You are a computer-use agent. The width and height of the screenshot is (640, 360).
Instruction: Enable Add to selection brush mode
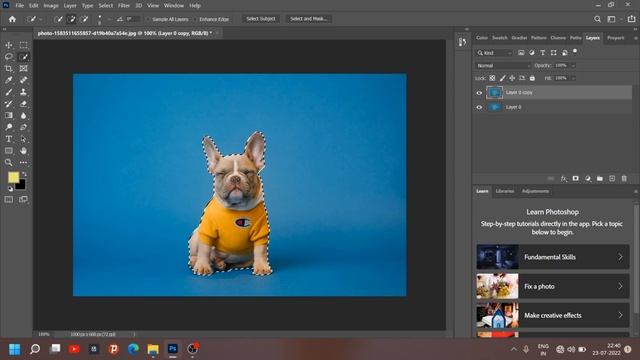pos(71,19)
